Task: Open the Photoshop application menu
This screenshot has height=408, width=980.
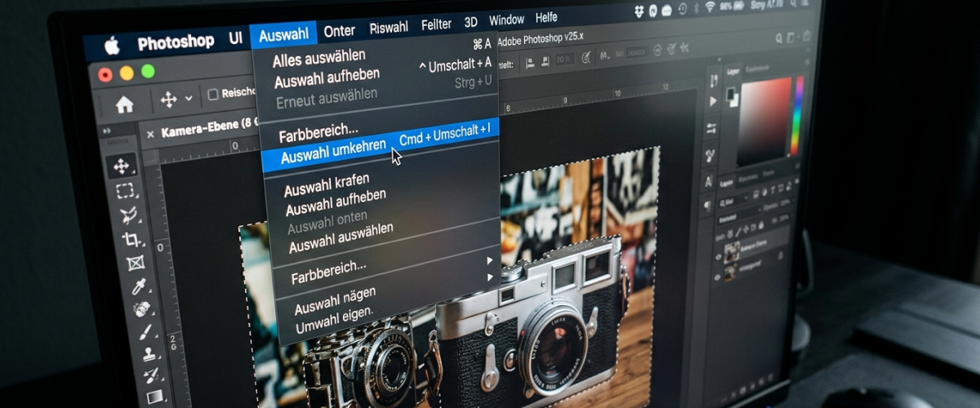Action: click(x=176, y=42)
